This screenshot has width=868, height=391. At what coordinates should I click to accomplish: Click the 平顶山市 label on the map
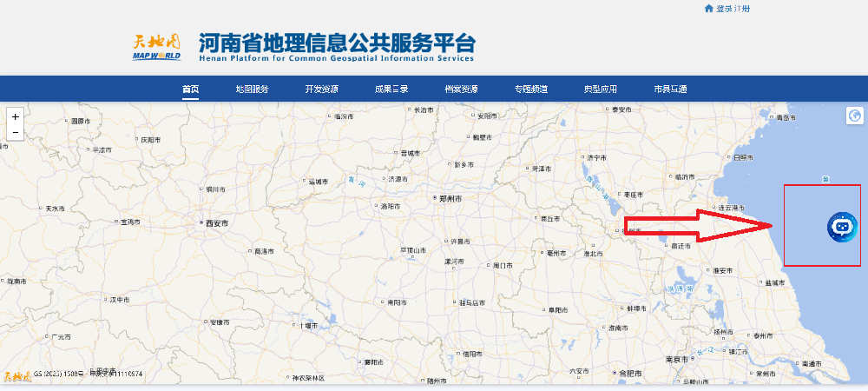point(413,250)
